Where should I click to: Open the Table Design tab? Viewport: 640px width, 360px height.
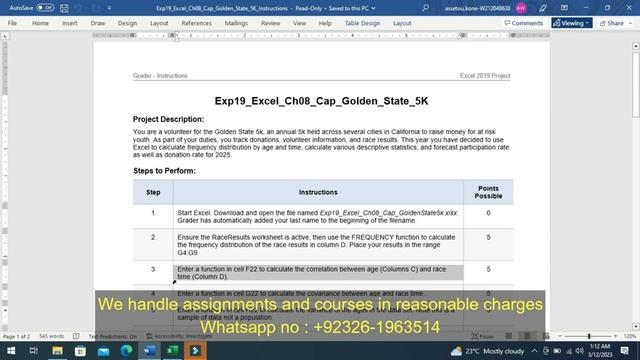[x=362, y=23]
